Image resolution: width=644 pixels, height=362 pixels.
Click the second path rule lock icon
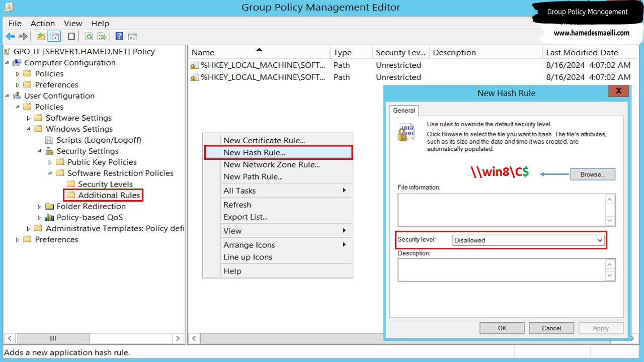pos(195,77)
